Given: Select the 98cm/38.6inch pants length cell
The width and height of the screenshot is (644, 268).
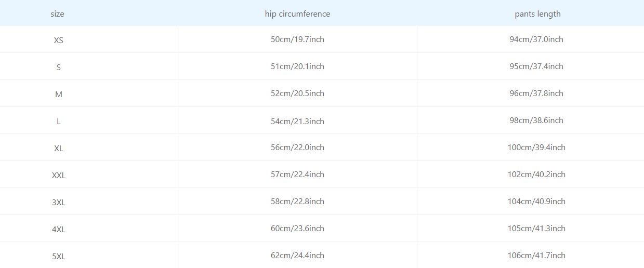Looking at the screenshot, I should pyautogui.click(x=536, y=120).
